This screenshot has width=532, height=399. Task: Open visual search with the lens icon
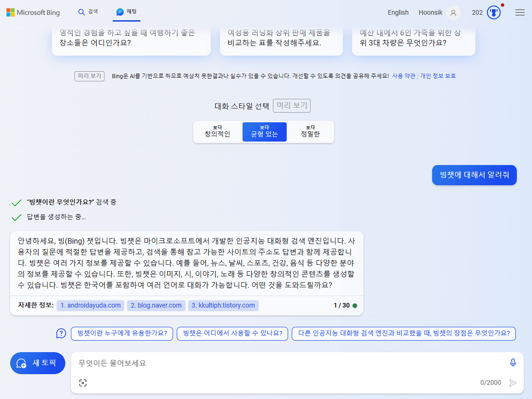(x=83, y=382)
